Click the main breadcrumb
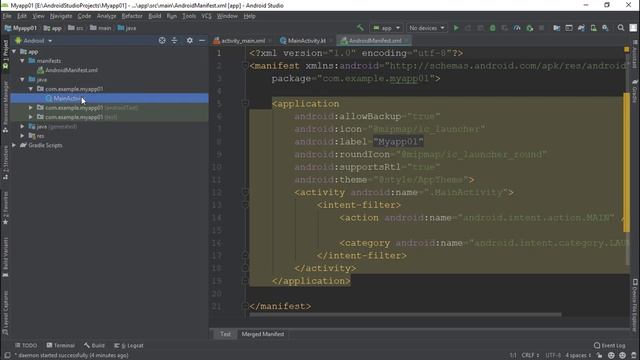The width and height of the screenshot is (640, 360). [100, 28]
